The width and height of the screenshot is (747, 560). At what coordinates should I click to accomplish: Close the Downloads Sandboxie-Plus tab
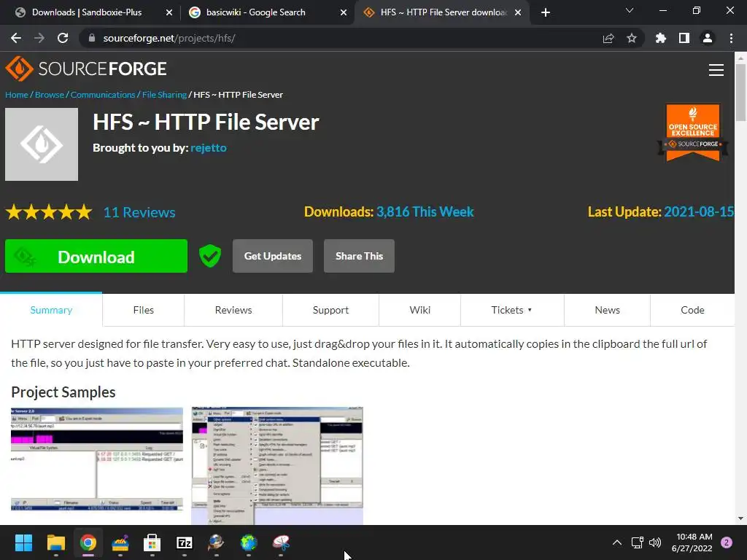pyautogui.click(x=169, y=12)
